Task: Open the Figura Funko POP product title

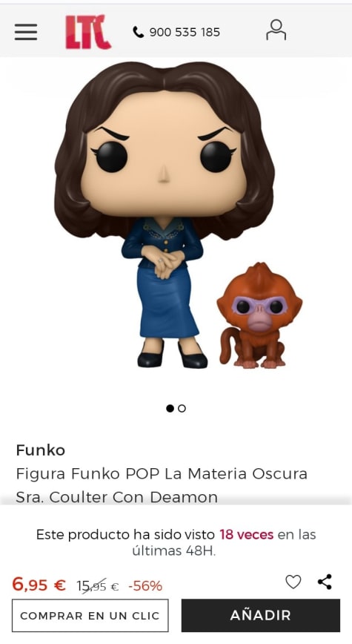Action: point(162,485)
